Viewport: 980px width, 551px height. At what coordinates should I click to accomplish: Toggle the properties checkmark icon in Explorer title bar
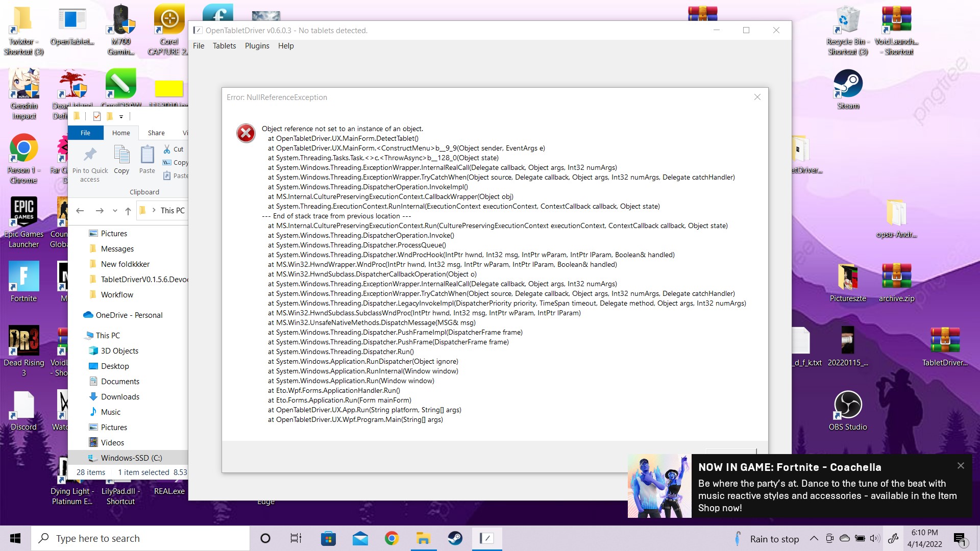tap(97, 116)
